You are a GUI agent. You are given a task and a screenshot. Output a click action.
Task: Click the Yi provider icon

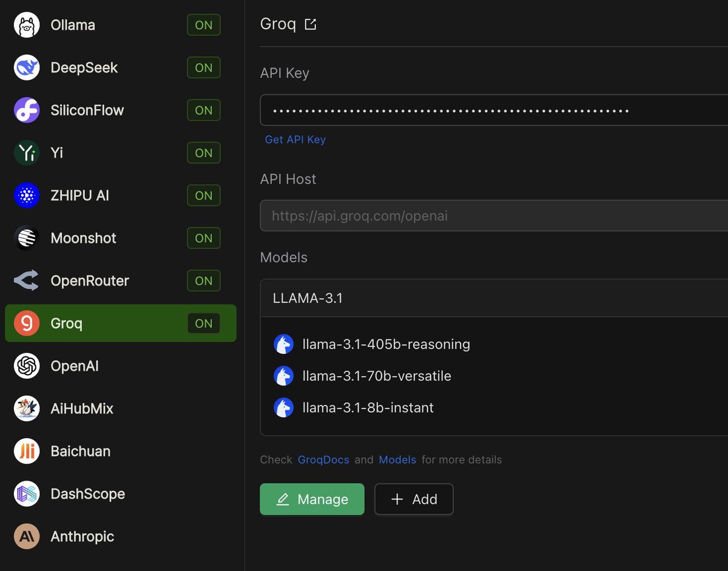click(x=27, y=153)
